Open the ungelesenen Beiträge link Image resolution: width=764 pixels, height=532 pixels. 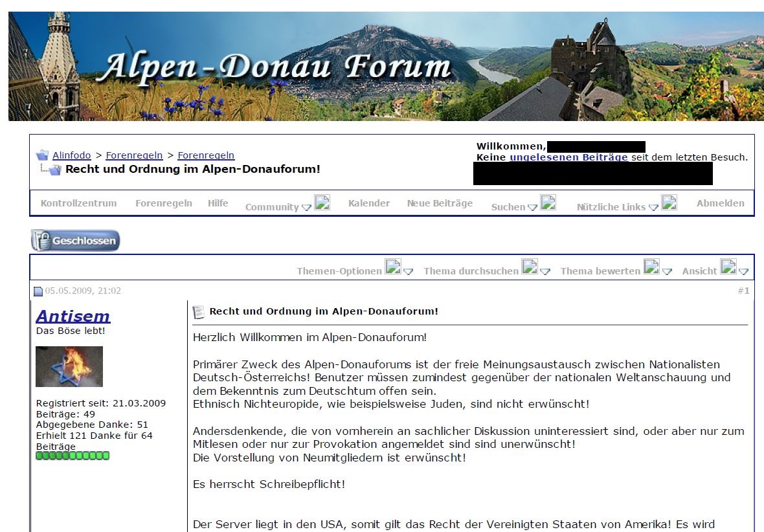tap(568, 157)
